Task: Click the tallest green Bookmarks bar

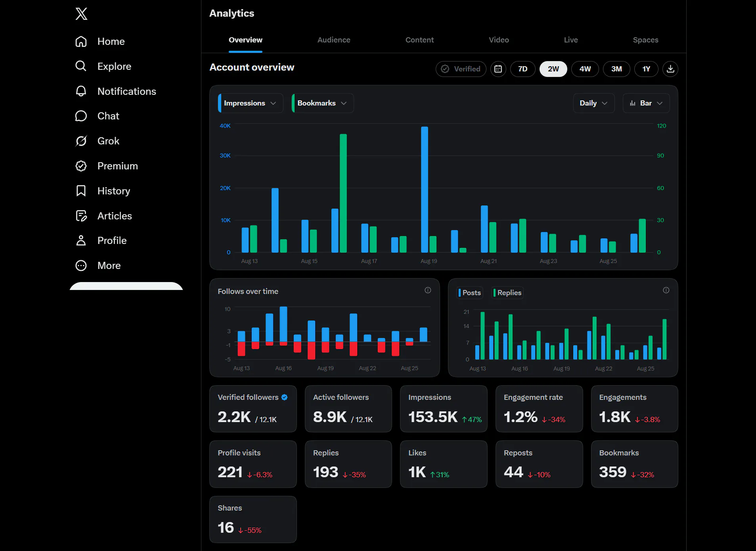Action: [343, 193]
